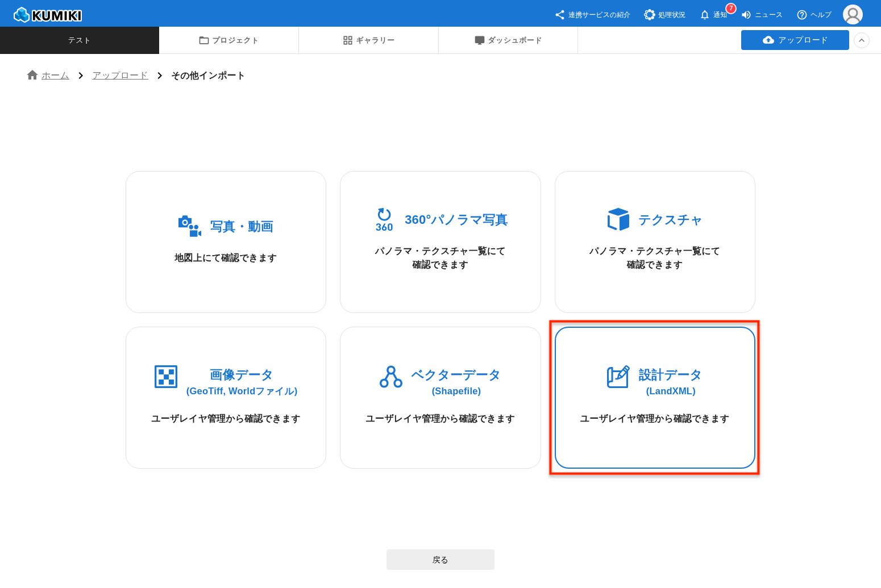Follow the アップロード breadcrumb link

(x=120, y=76)
